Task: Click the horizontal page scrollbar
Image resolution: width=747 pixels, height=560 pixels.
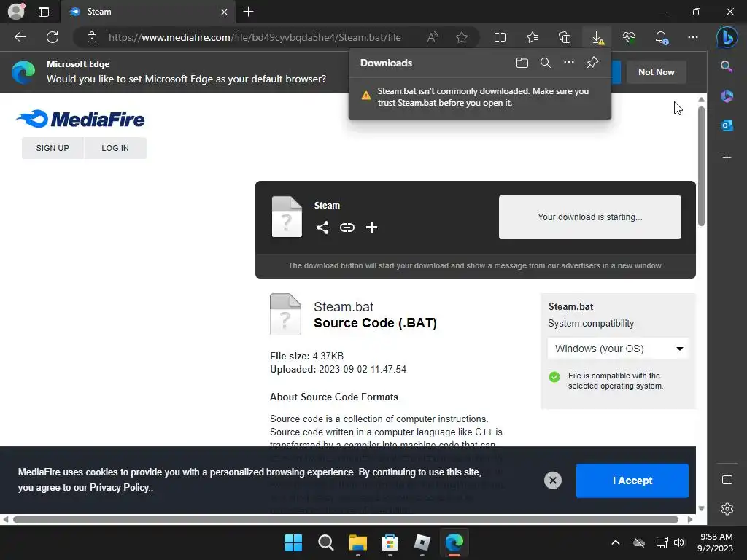Action: coord(345,519)
